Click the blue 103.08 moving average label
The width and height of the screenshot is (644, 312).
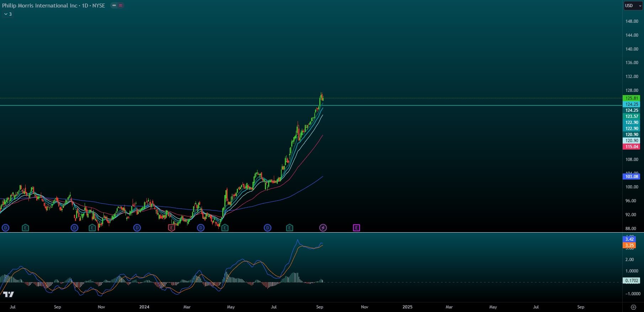632,177
